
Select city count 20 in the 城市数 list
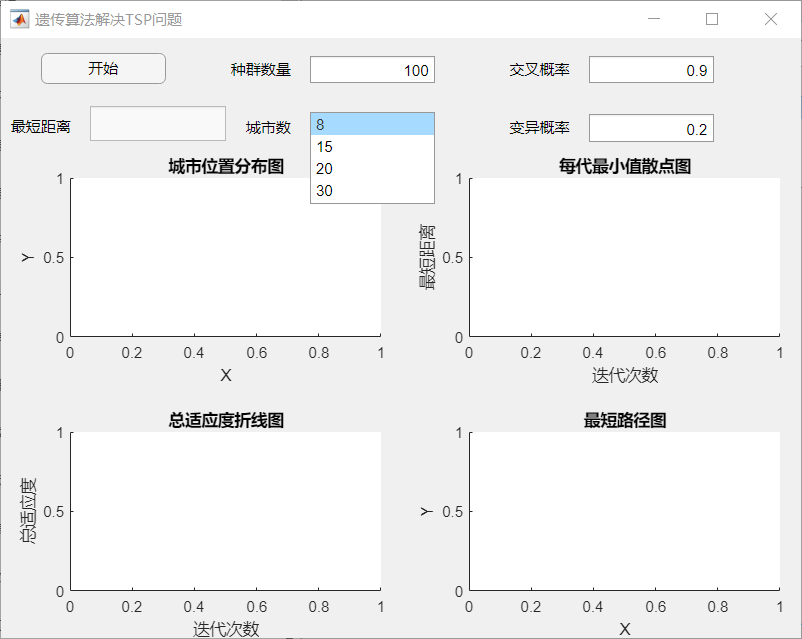pos(370,168)
